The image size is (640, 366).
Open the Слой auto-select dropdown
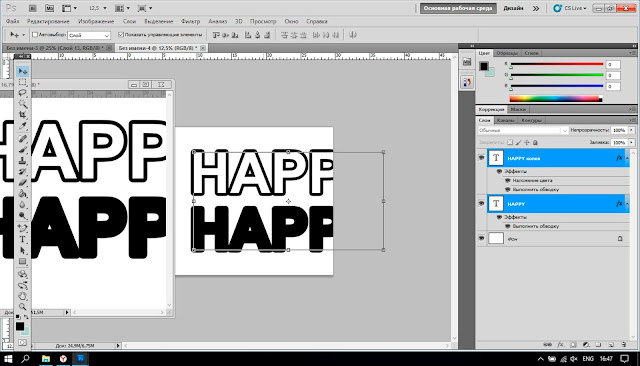[89, 35]
